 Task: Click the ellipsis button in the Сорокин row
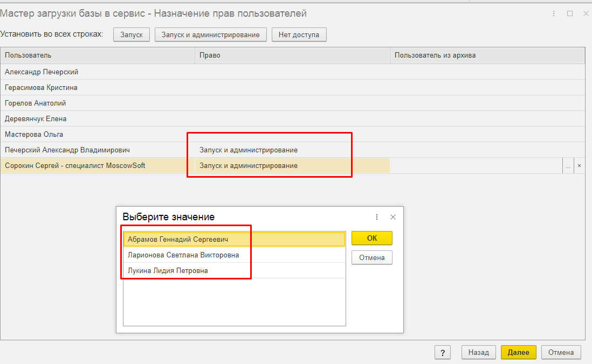pos(568,166)
